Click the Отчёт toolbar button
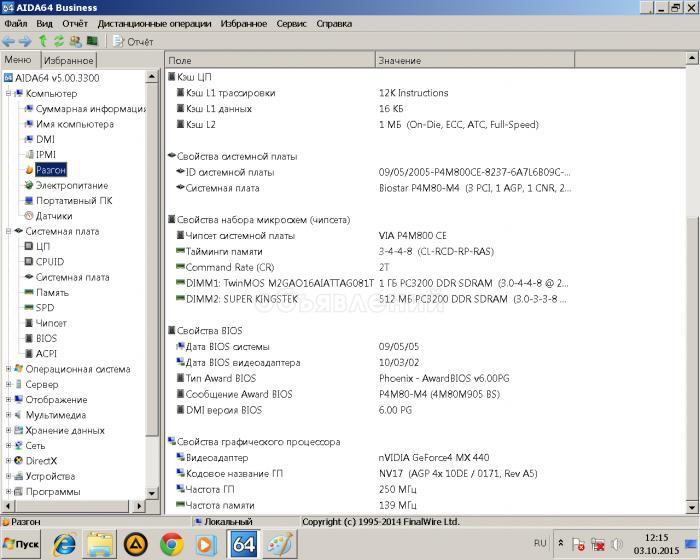This screenshot has width=700, height=560. (133, 41)
